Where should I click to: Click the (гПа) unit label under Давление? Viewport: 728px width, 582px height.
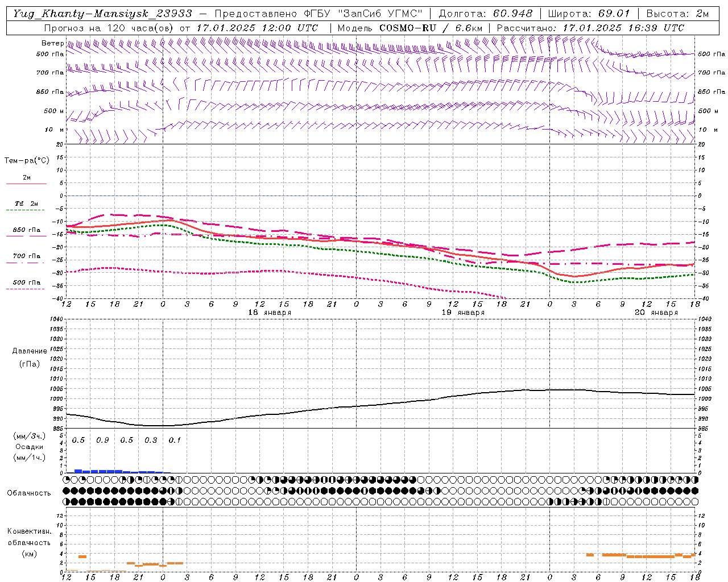tap(30, 364)
